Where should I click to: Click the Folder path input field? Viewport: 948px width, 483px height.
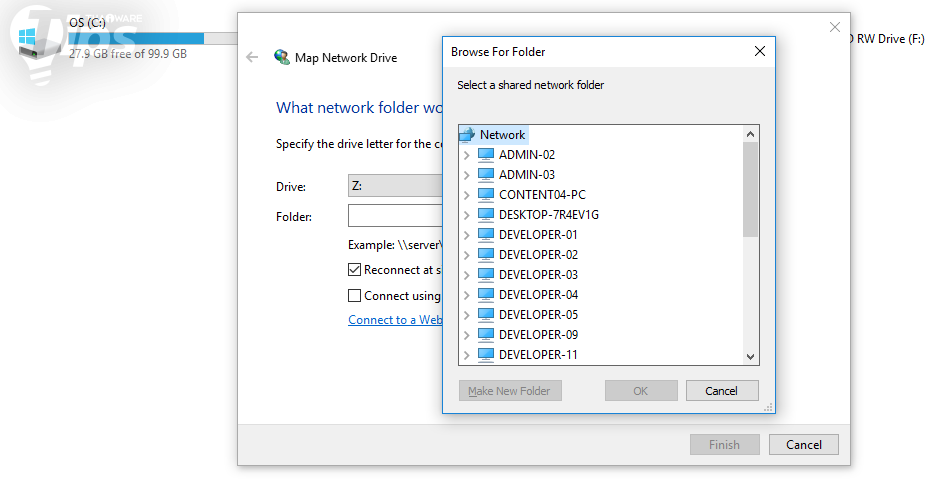click(395, 215)
